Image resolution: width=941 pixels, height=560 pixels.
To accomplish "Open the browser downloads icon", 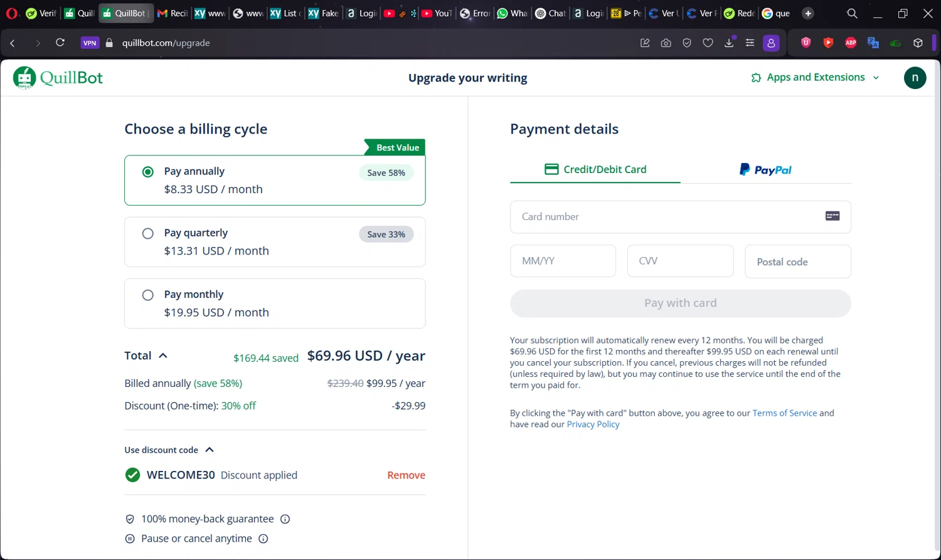I will [729, 43].
